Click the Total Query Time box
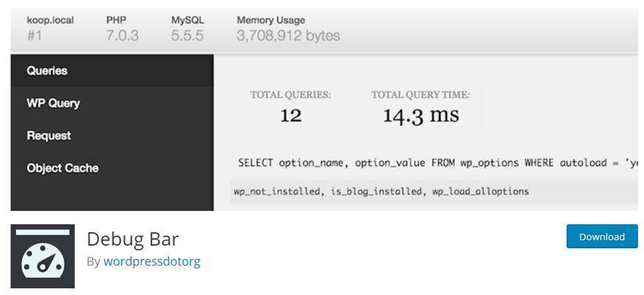 click(420, 107)
